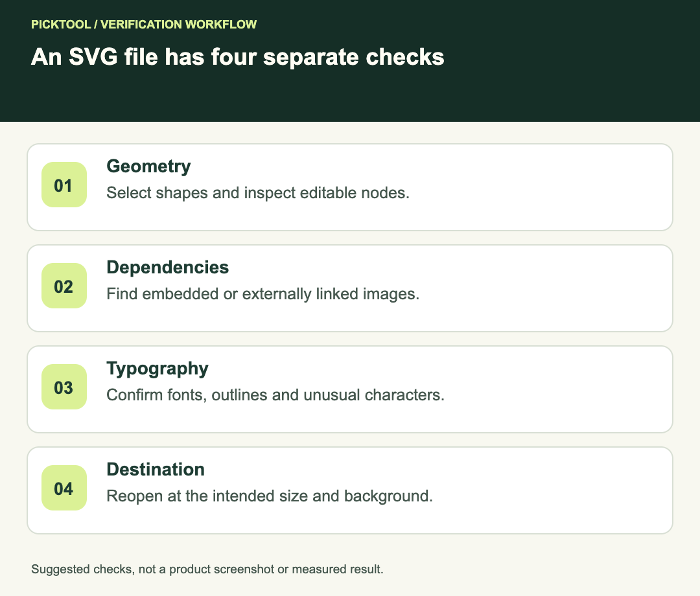Screen dimensions: 700x596
Task: Select the Destination heading
Action: (x=156, y=470)
